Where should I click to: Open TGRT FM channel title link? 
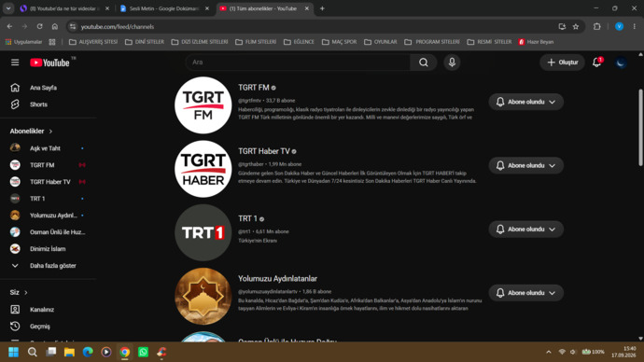coord(254,88)
